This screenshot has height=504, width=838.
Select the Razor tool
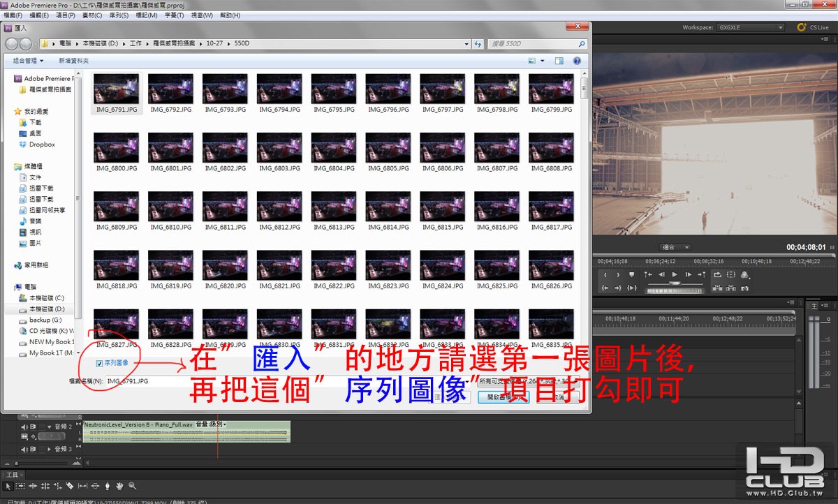coord(70,486)
